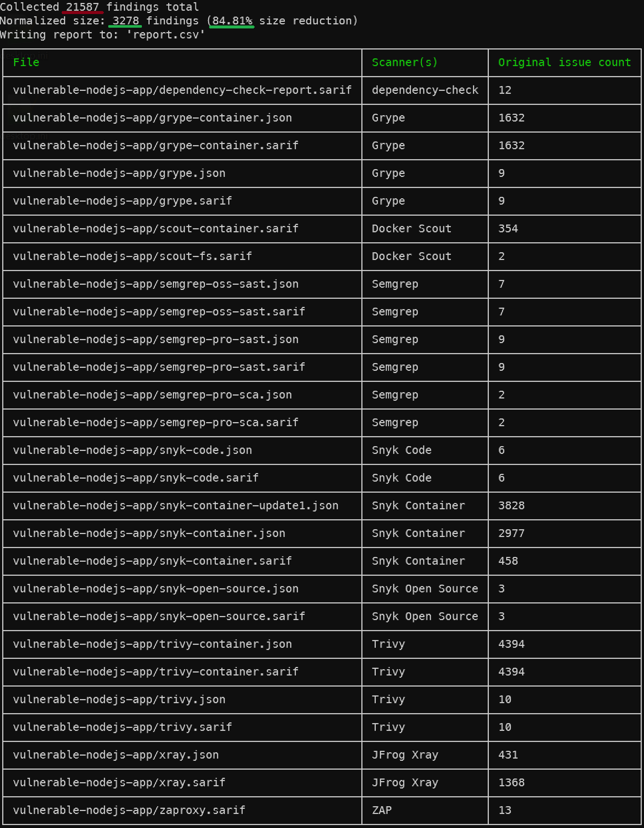The width and height of the screenshot is (644, 828).
Task: Click the xray.json file entry
Action: 116,755
